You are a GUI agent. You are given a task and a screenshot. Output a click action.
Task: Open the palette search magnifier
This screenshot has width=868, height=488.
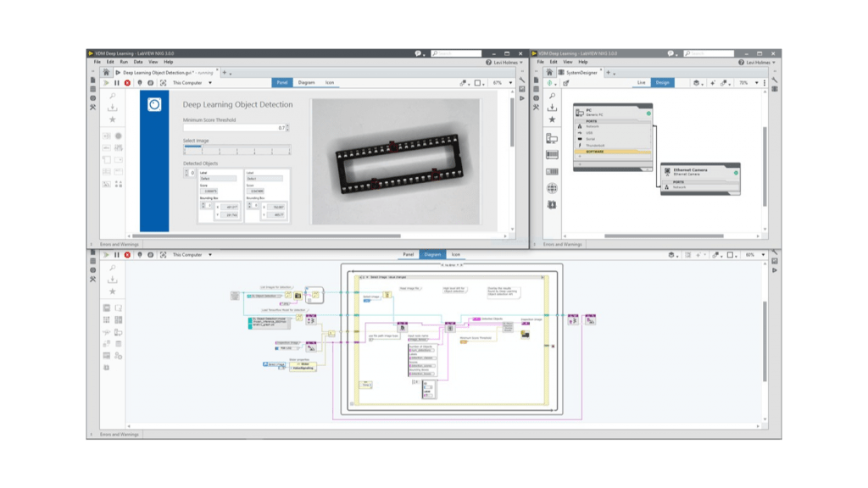pyautogui.click(x=111, y=95)
